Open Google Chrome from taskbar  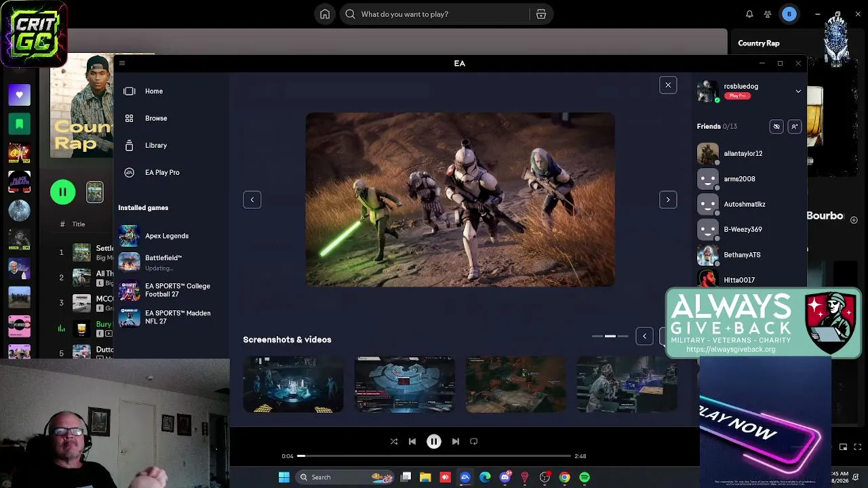(564, 477)
